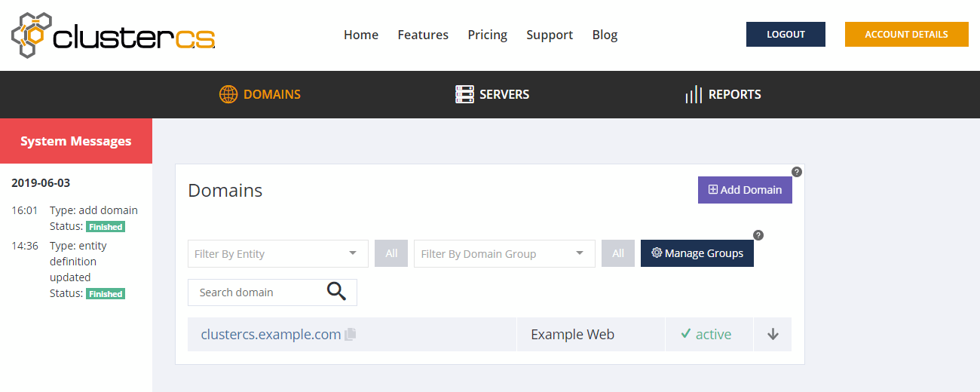Open the Filter By Entity dropdown

(x=277, y=253)
